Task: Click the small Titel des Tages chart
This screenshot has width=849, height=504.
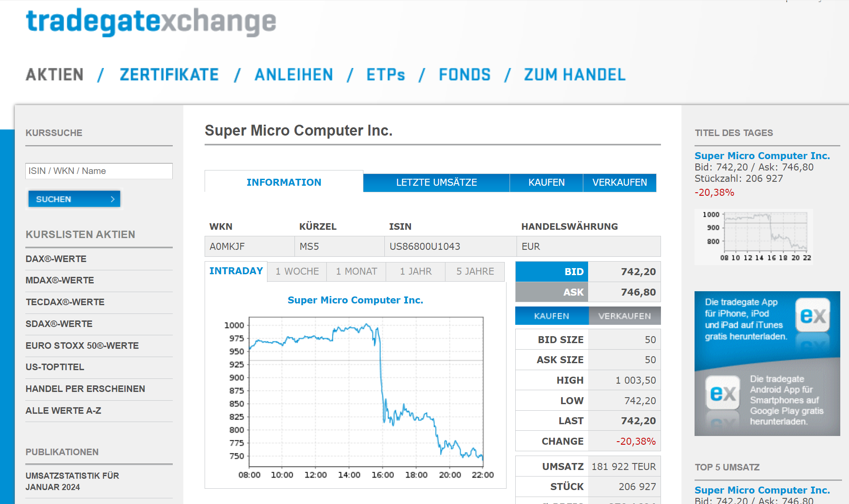Action: [x=753, y=237]
